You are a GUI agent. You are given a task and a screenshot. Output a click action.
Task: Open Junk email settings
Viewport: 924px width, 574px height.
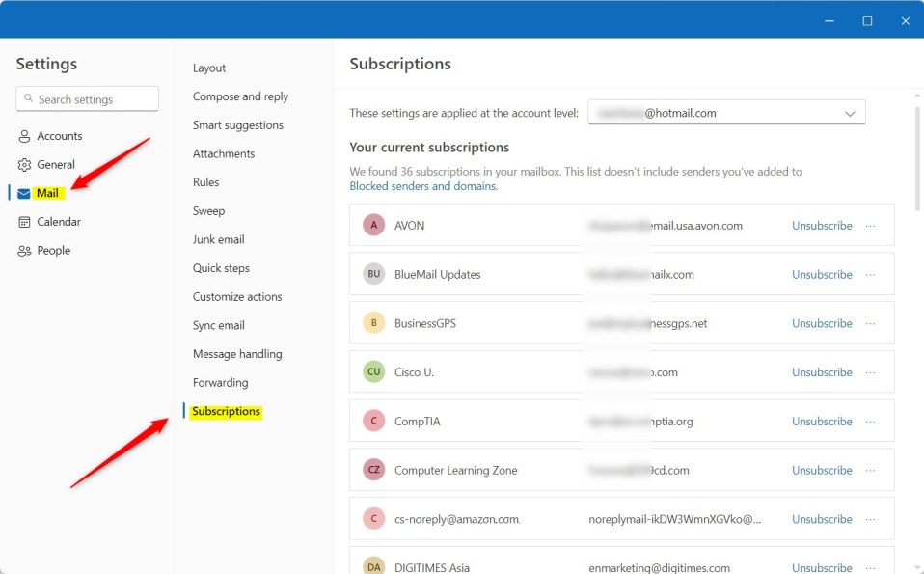(x=218, y=239)
